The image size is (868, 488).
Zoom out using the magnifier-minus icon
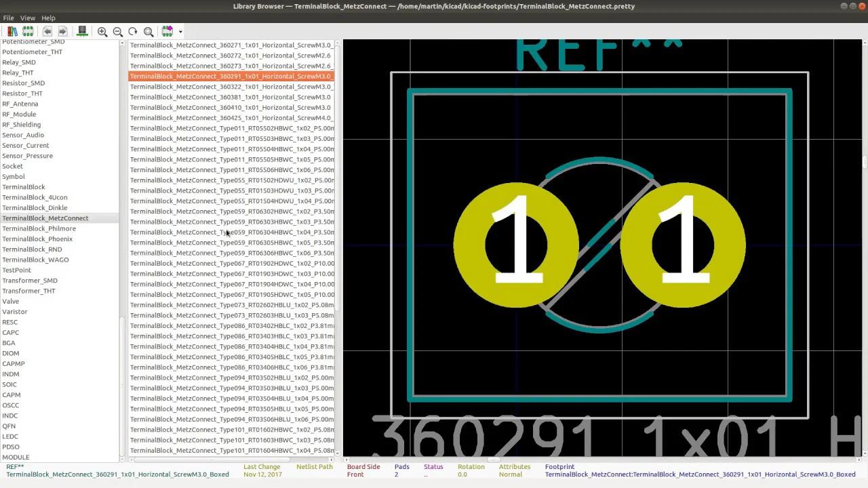tap(117, 31)
